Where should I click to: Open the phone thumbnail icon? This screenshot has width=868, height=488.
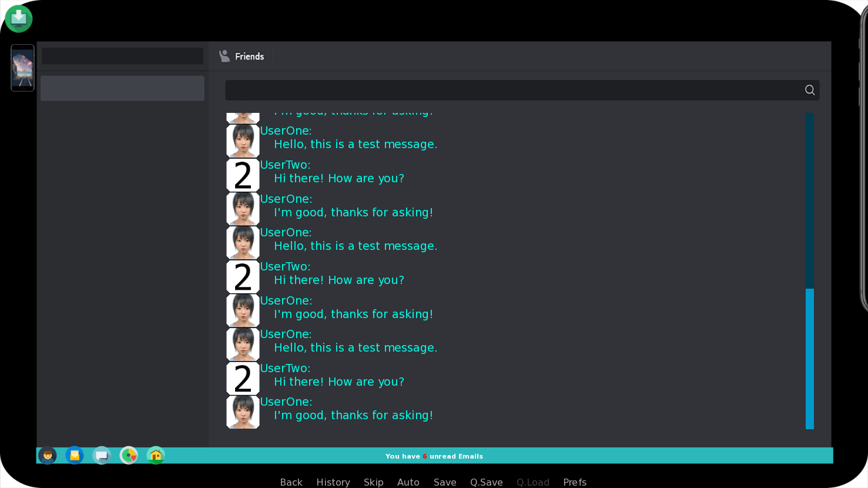pyautogui.click(x=22, y=68)
